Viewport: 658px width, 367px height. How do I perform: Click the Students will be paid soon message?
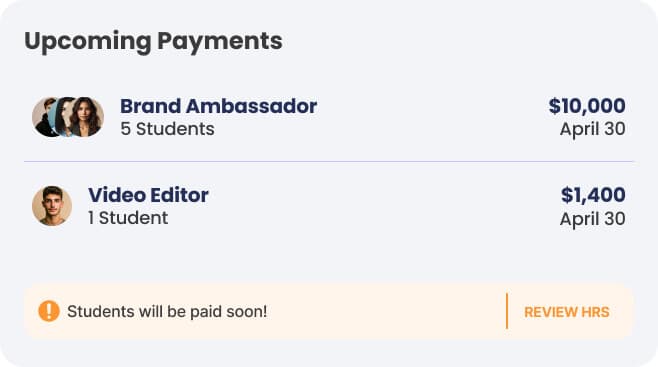tap(167, 312)
